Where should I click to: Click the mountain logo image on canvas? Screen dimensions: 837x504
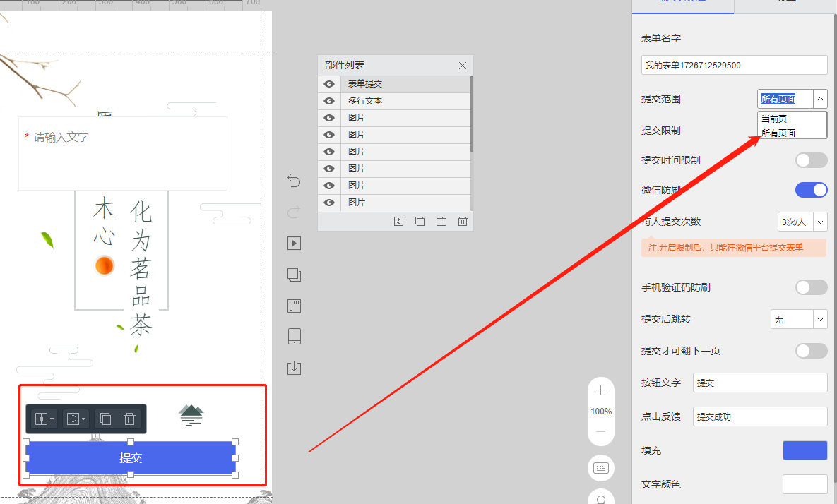191,415
